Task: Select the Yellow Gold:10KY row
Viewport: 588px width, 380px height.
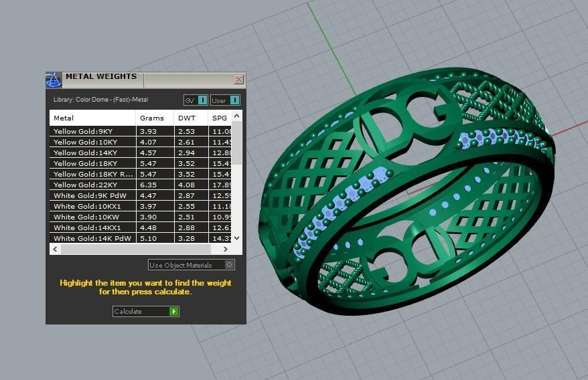Action: (x=141, y=142)
